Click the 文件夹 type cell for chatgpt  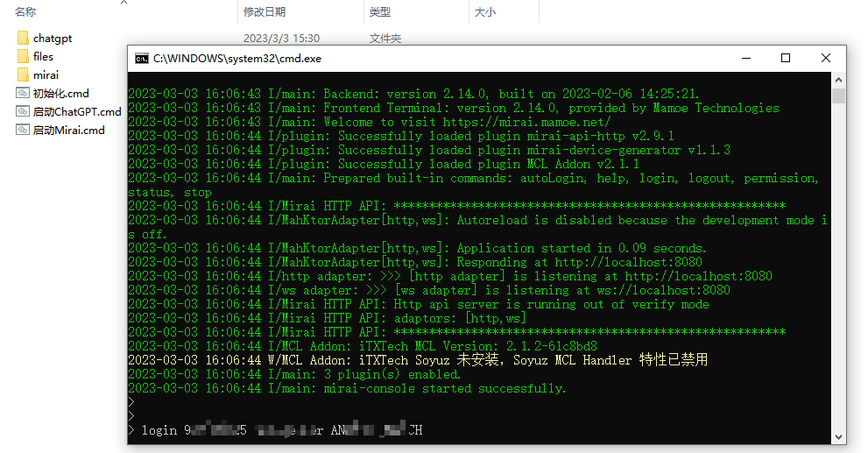click(x=385, y=39)
